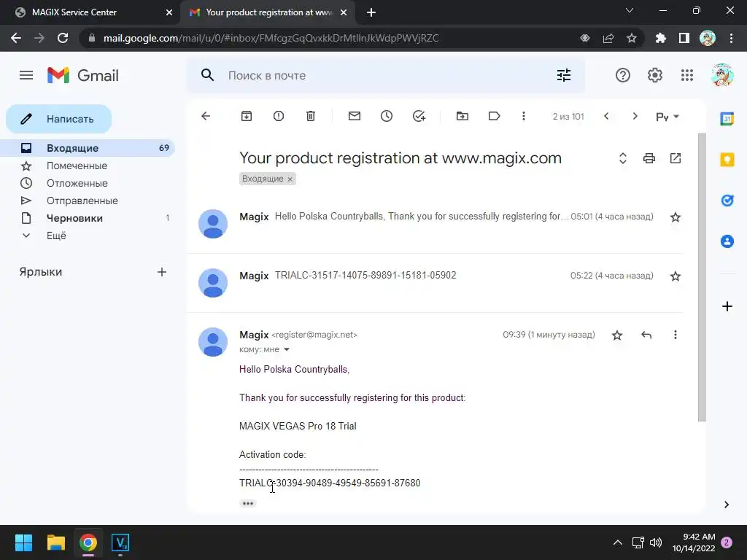The image size is (747, 560).
Task: Click the Gmail logo
Action: (83, 75)
